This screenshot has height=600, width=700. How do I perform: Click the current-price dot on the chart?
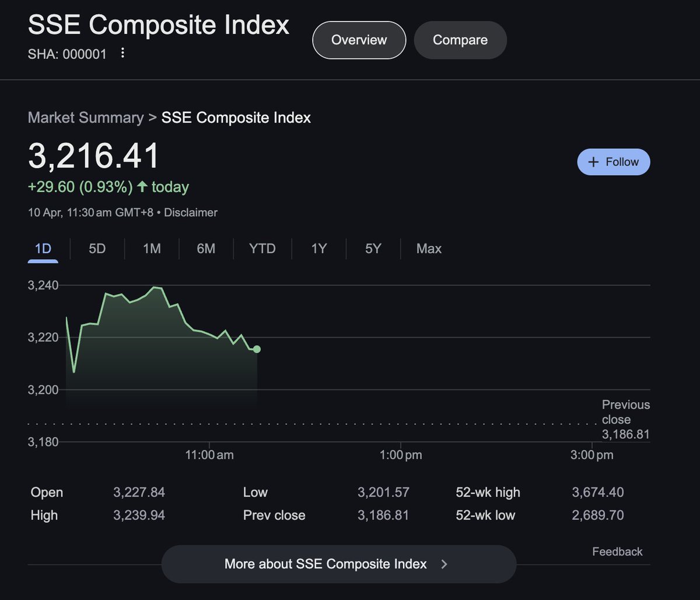(x=257, y=349)
